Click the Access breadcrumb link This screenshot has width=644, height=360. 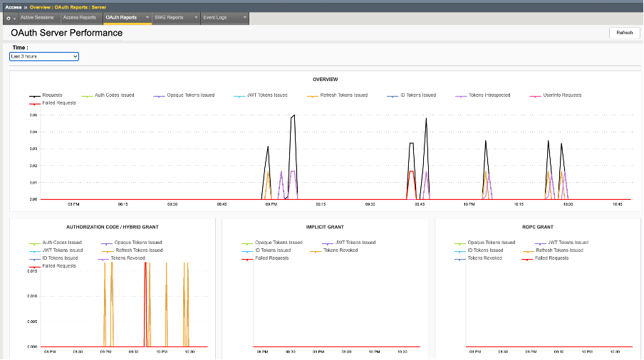13,7
